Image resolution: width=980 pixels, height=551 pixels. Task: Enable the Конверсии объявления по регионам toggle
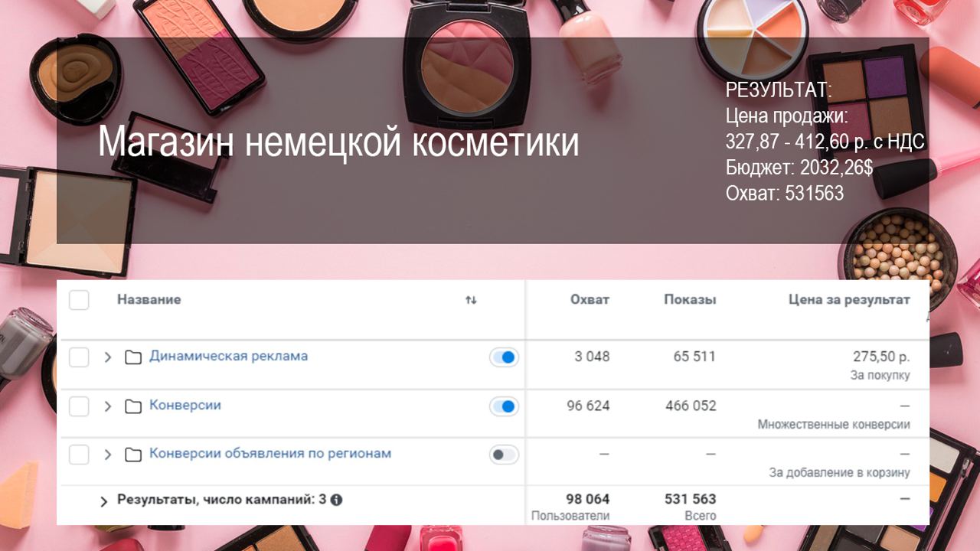point(504,455)
